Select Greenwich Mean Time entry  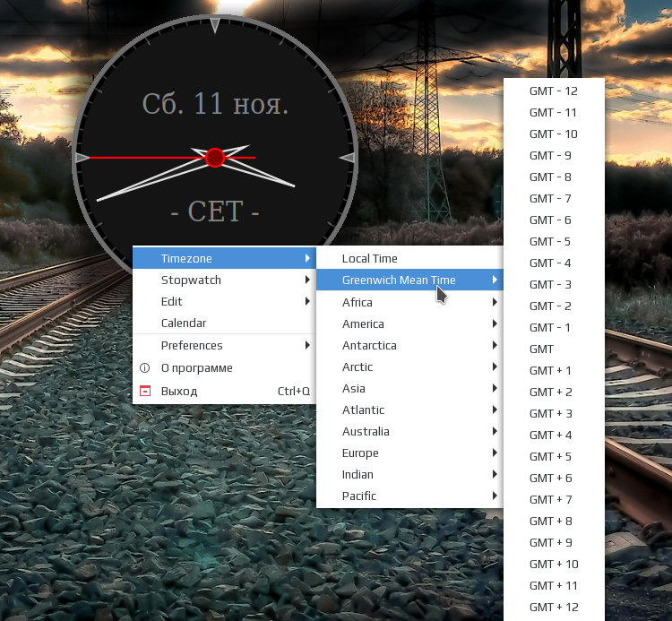click(x=409, y=280)
